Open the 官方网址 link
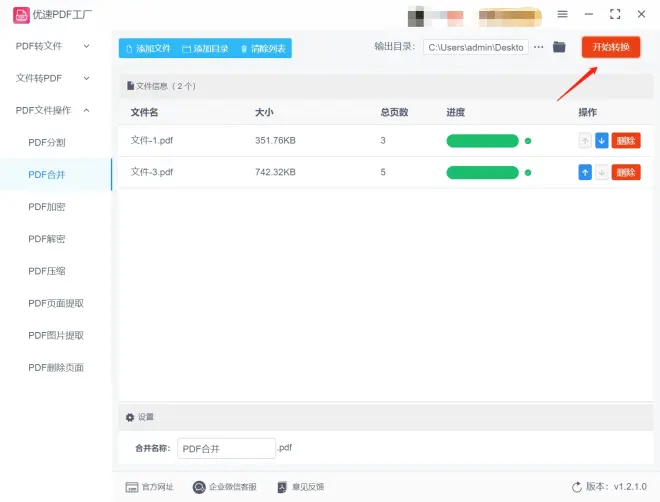Viewport: 660px width, 502px height. pyautogui.click(x=157, y=487)
